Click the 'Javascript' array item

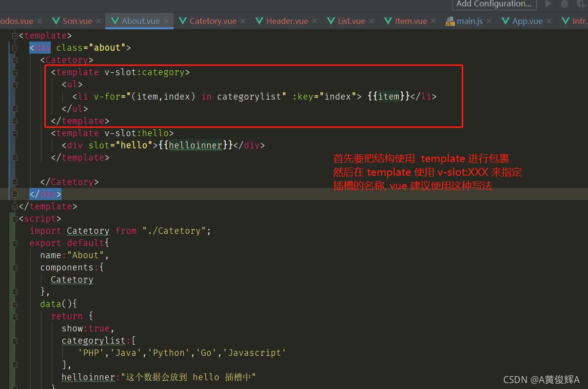click(255, 353)
